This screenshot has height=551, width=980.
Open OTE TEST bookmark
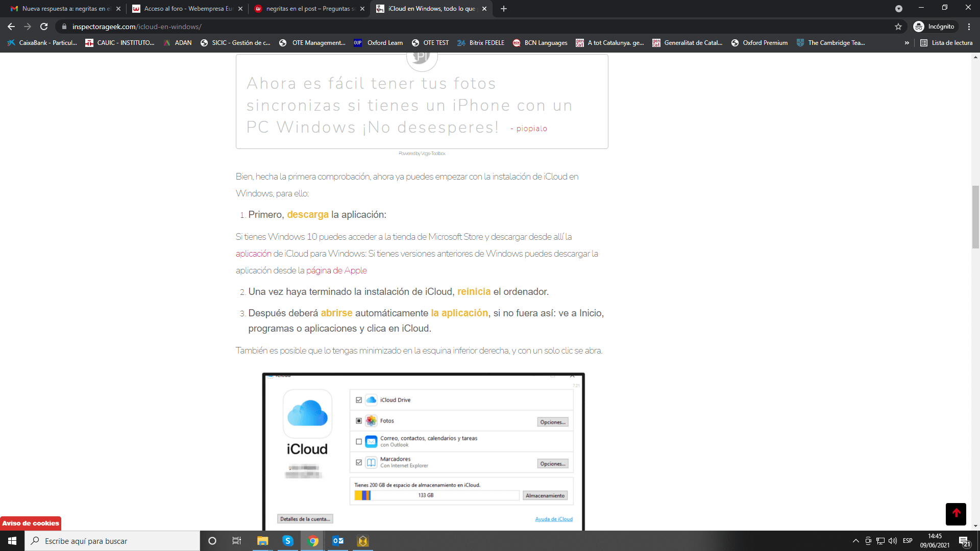point(430,43)
